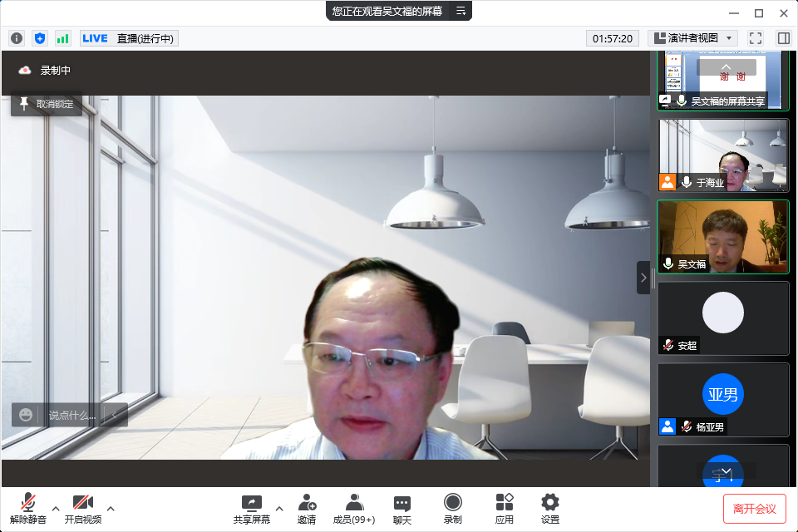Click 离开会议 to leave meeting
The width and height of the screenshot is (798, 532).
[x=754, y=509]
